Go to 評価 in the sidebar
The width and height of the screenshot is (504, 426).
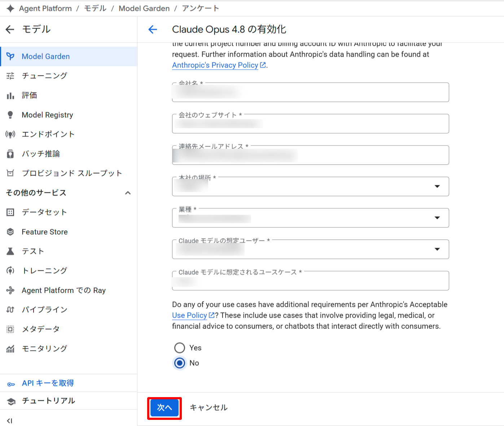pos(69,95)
